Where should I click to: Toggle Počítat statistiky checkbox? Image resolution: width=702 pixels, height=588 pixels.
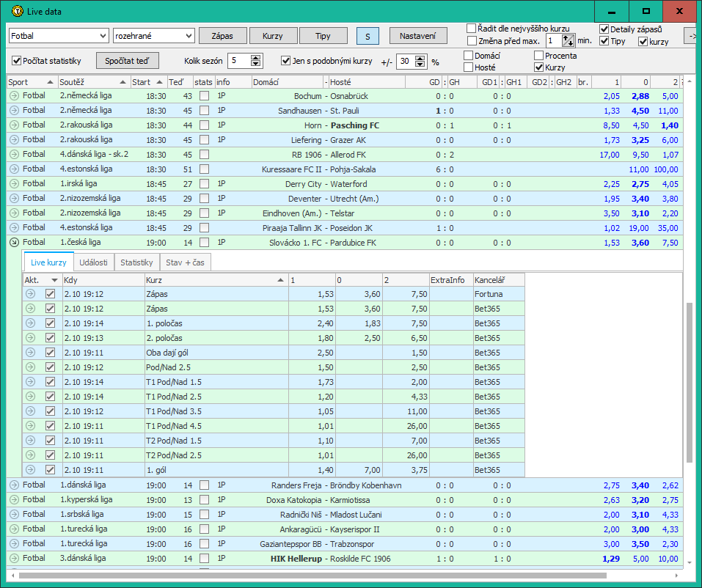(x=17, y=61)
